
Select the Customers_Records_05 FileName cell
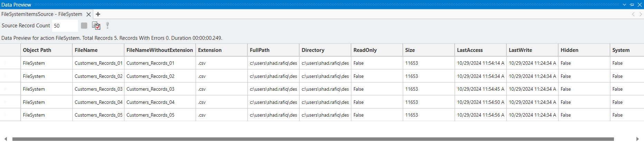tap(98, 115)
